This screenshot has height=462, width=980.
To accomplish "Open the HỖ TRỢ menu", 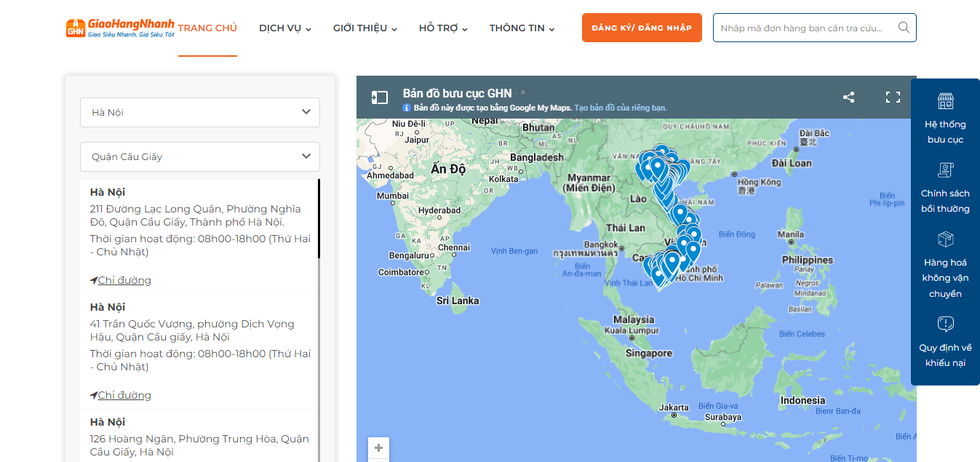I will [x=443, y=28].
